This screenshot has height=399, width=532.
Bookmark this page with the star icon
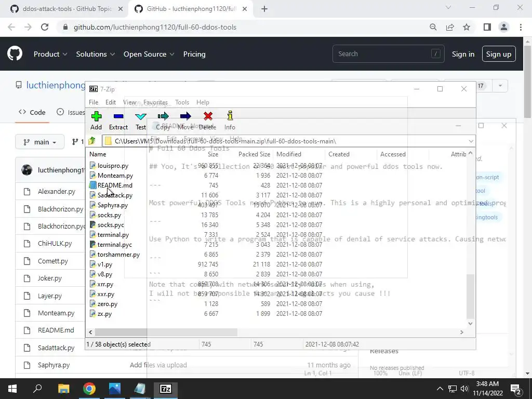(467, 27)
